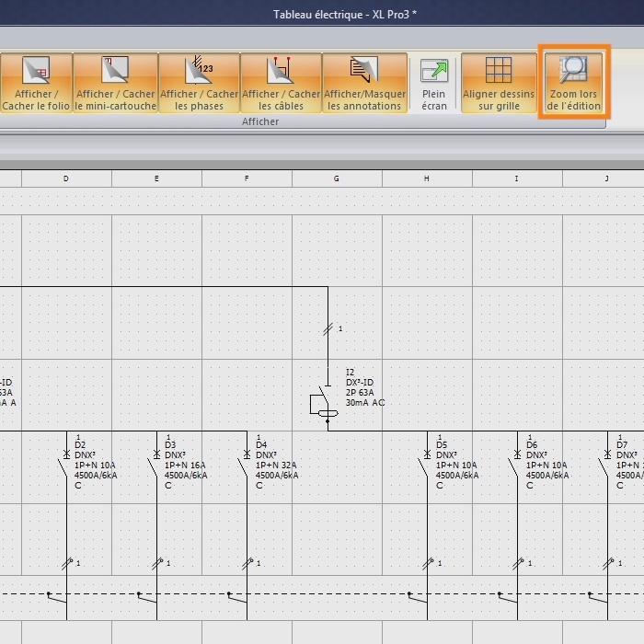Viewport: 644px width, 644px height.
Task: Toggle Afficher / Cacher le folio
Action: (36, 83)
